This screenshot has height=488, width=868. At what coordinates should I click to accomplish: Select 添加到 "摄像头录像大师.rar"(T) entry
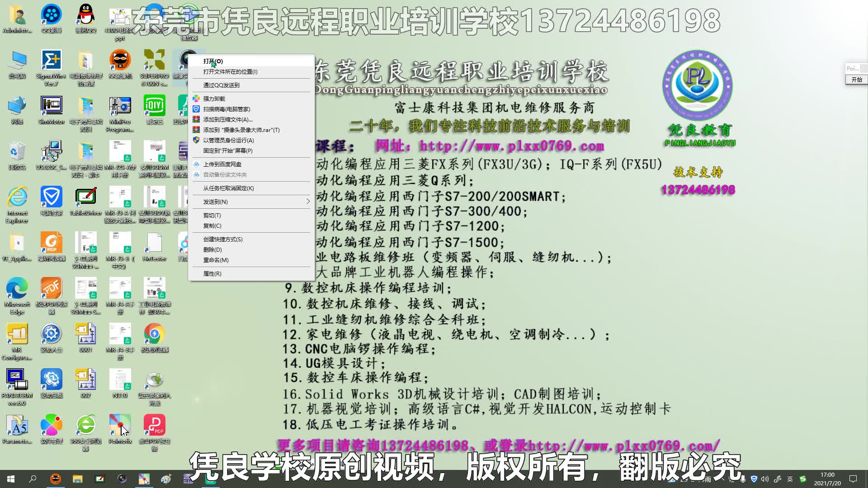tap(251, 130)
